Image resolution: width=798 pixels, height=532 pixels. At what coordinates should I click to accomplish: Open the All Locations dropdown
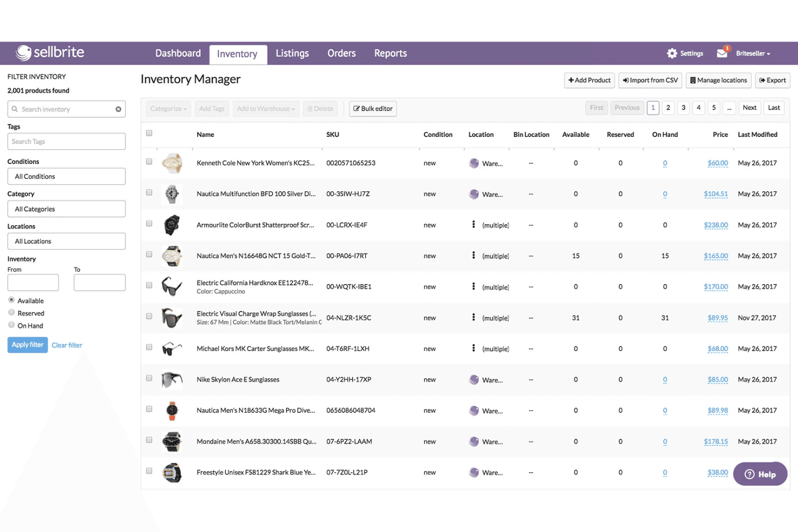(x=66, y=241)
